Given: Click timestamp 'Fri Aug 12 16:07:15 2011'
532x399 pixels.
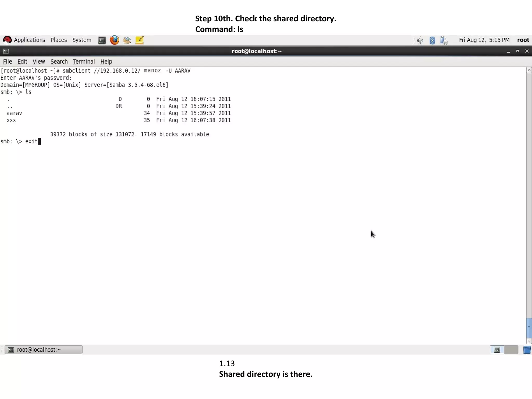Looking at the screenshot, I should [194, 99].
